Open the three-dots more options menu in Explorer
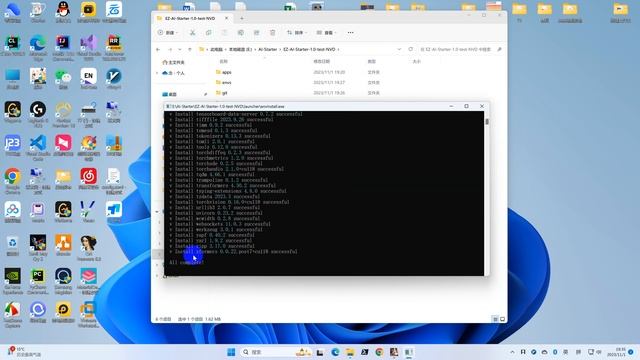The image size is (640, 360). click(350, 33)
